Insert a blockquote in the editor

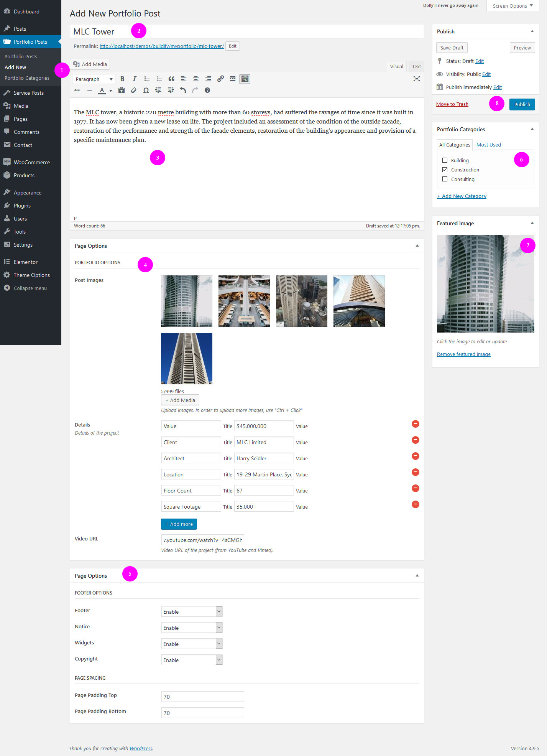(171, 79)
